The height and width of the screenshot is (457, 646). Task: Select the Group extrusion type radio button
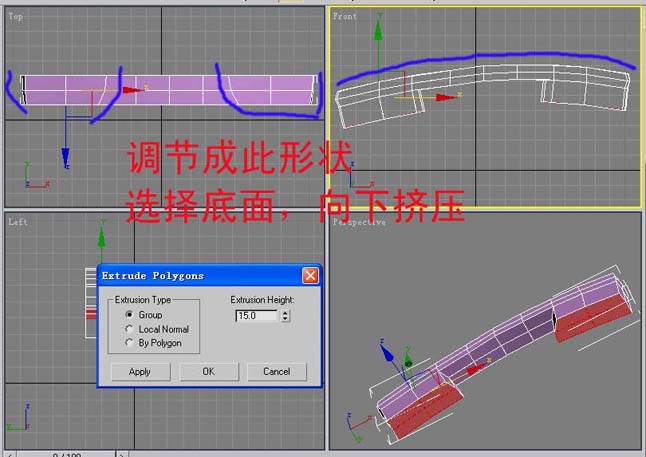click(x=129, y=314)
